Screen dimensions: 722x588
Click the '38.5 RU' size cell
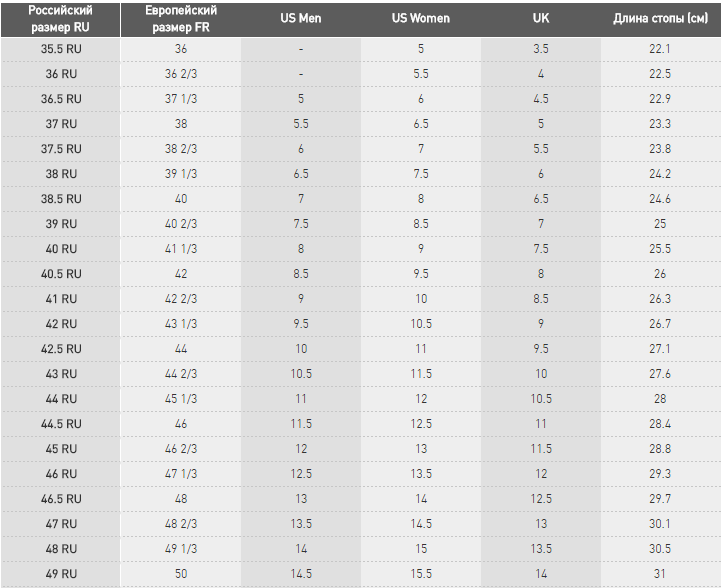coord(60,199)
